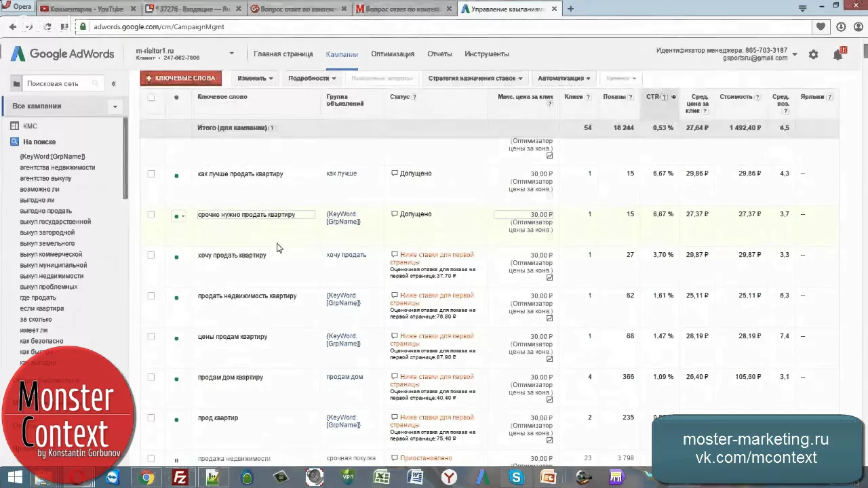Open ad group link как лучше
The height and width of the screenshot is (488, 868).
click(x=341, y=174)
